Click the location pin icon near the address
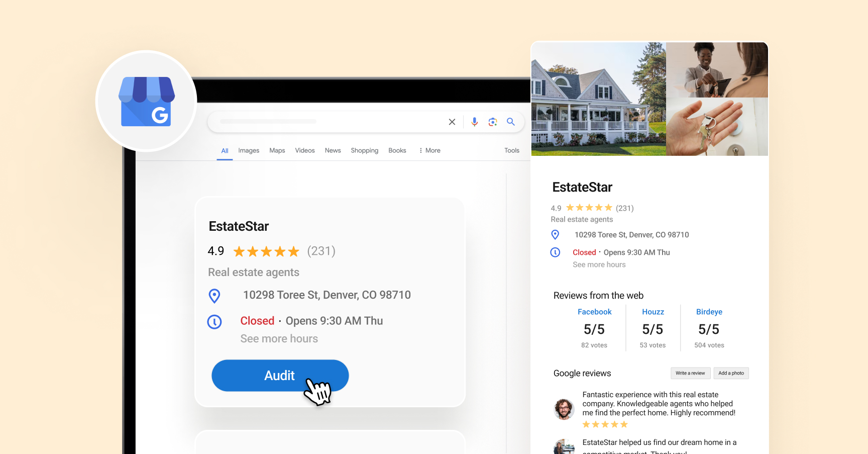This screenshot has height=454, width=868. [214, 296]
